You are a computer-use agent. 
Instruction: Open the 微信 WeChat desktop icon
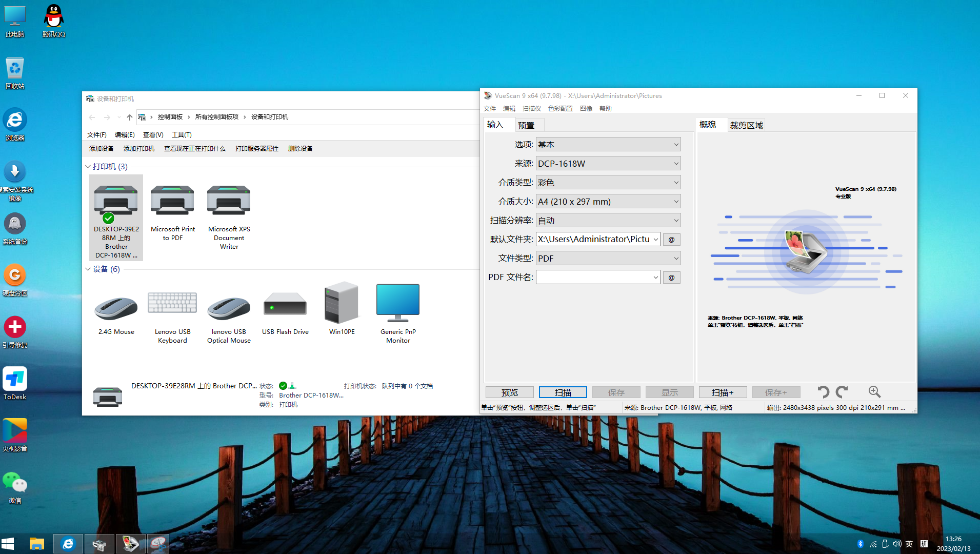pos(15,488)
